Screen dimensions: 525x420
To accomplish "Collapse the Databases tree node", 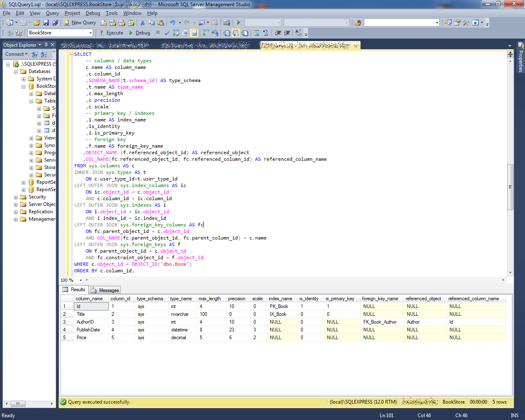I will pos(15,71).
